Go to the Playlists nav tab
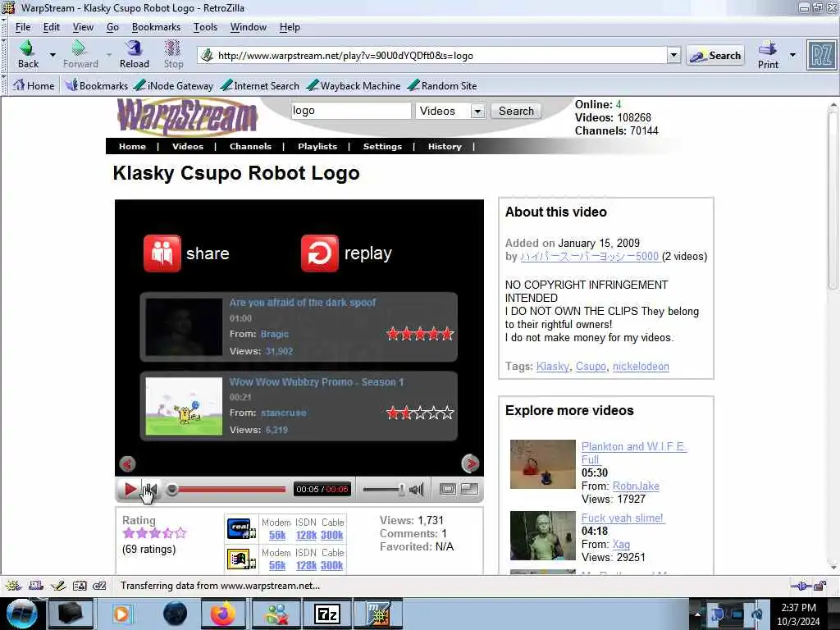The height and width of the screenshot is (630, 840). click(x=317, y=146)
